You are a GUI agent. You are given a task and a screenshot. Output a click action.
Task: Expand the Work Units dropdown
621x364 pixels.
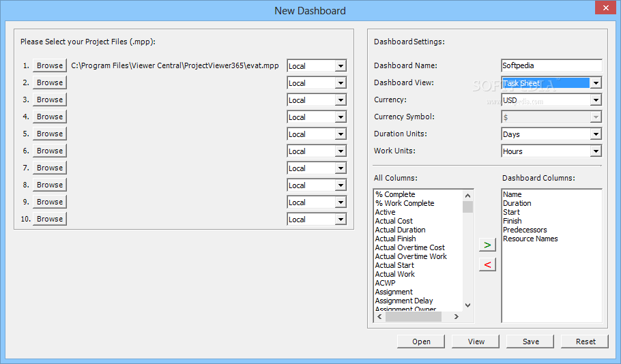click(x=596, y=151)
